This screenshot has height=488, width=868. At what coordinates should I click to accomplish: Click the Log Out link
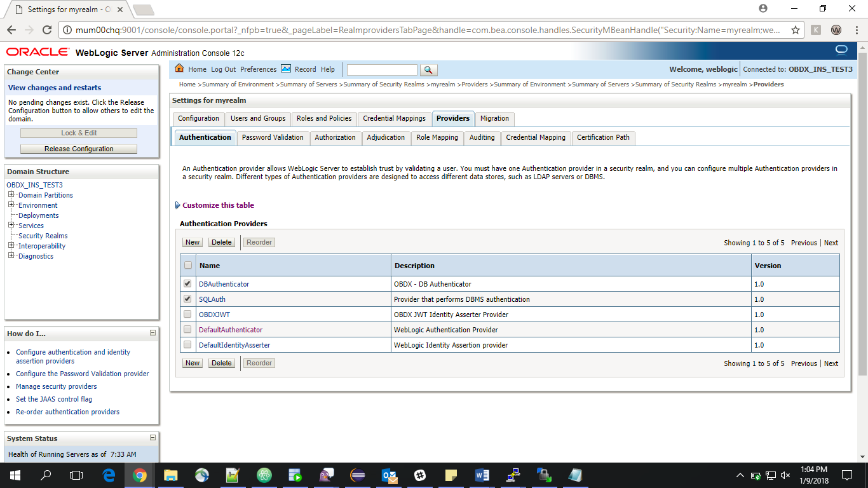pyautogui.click(x=224, y=69)
